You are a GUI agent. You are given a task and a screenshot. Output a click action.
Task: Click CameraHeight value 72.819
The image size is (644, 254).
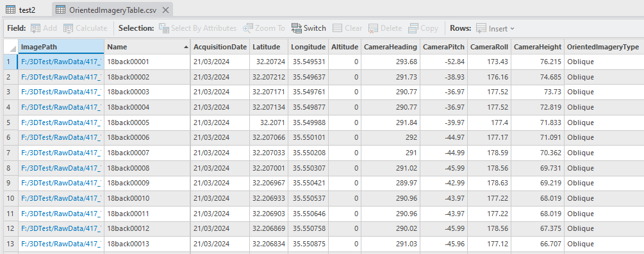538,108
